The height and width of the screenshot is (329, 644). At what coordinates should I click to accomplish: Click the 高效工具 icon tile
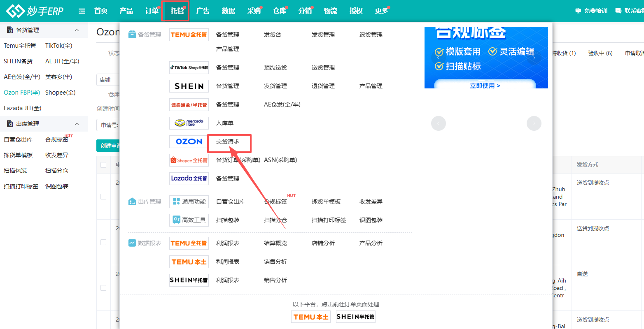coord(189,220)
